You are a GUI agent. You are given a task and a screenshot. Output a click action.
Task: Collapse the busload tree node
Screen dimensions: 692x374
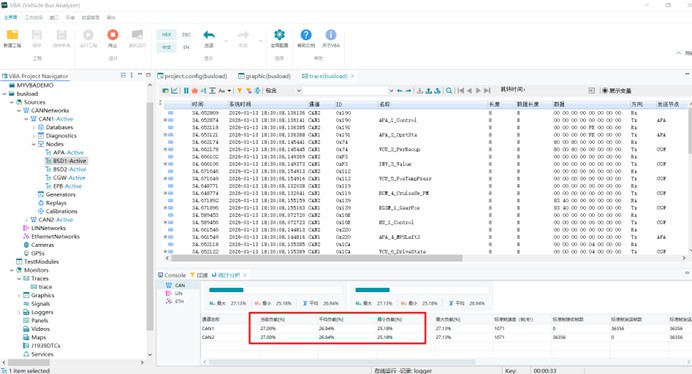4,94
